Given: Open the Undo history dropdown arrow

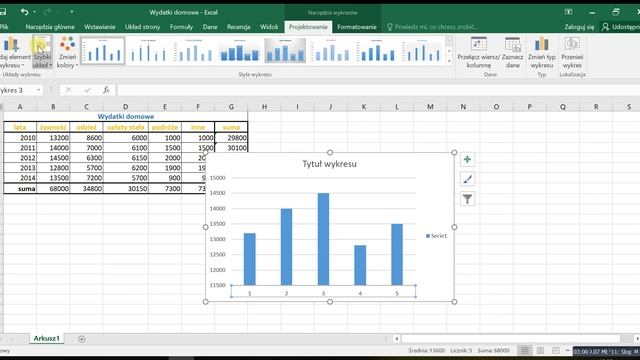Looking at the screenshot, I should click(35, 12).
